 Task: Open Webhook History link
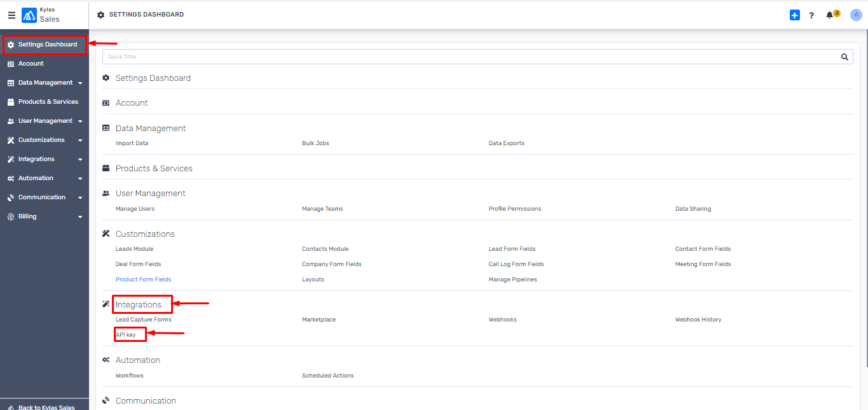(698, 320)
